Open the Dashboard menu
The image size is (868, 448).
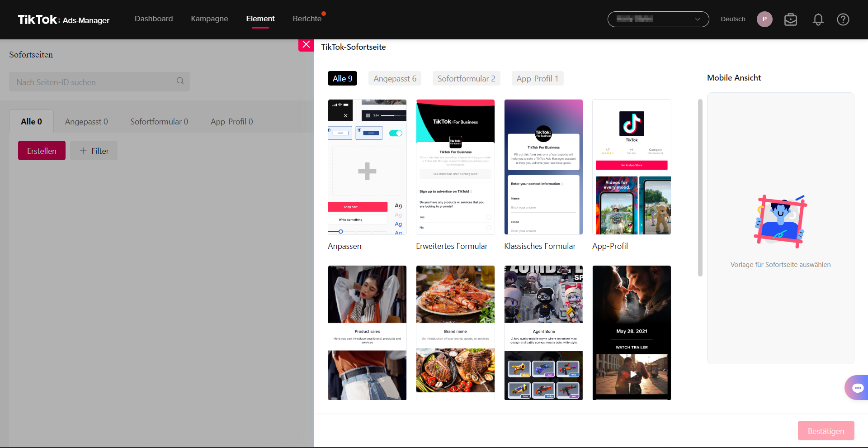click(154, 19)
